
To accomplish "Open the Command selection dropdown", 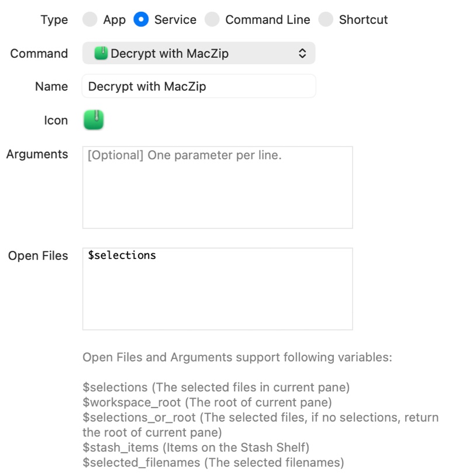I will click(x=199, y=53).
